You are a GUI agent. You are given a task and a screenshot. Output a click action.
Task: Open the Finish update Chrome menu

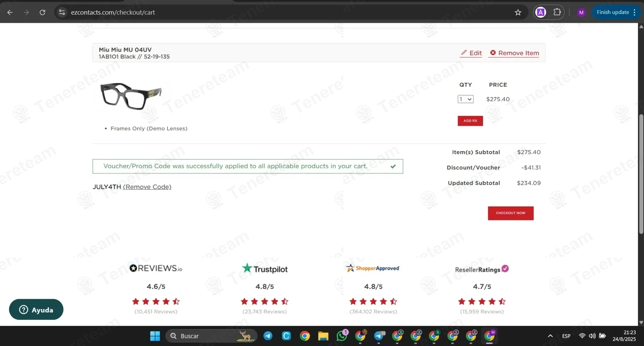pyautogui.click(x=617, y=12)
